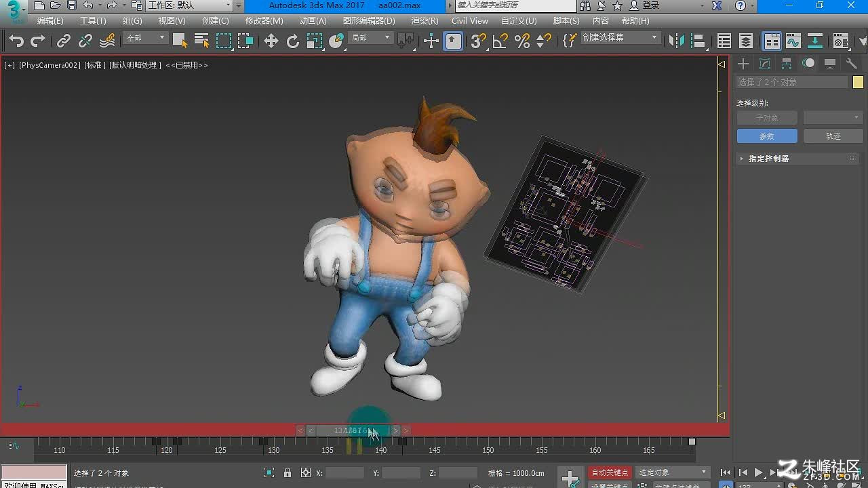Switch to the Hierarchy panel tab

click(787, 64)
